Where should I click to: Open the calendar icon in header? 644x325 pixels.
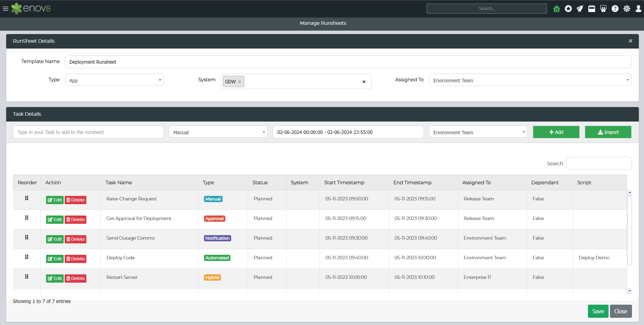(592, 9)
